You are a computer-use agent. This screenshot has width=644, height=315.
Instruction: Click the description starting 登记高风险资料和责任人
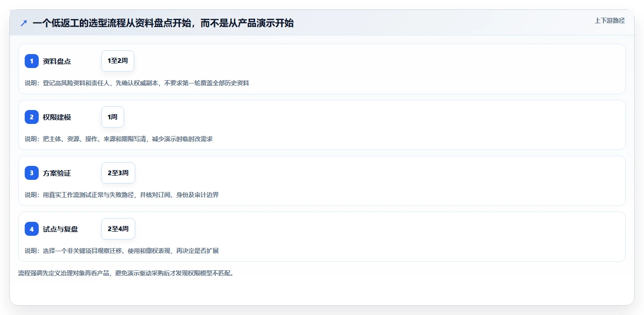(x=137, y=83)
